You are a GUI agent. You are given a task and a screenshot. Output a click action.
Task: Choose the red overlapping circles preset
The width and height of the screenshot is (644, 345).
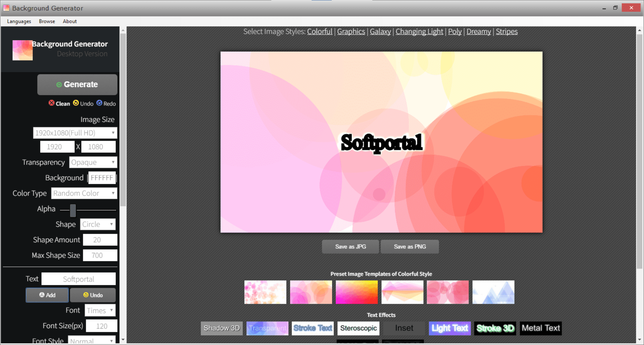click(448, 292)
